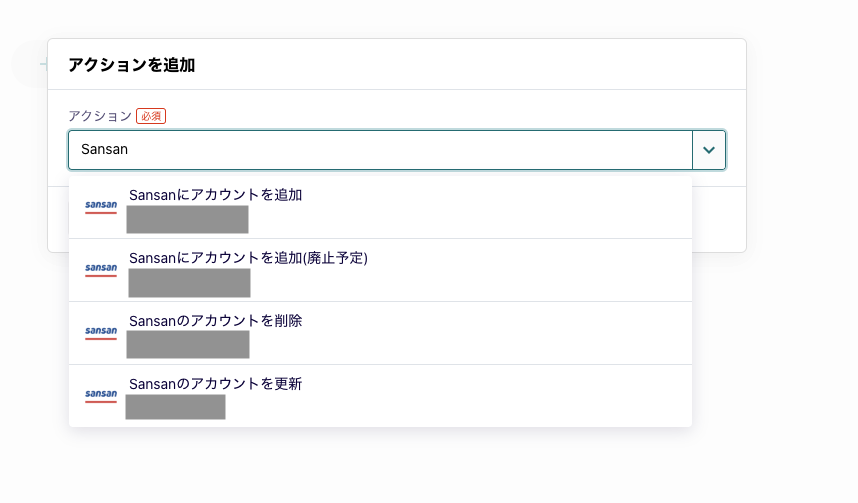Viewport: 858px width, 503px height.
Task: Click the "アクションを追加" dialog title
Action: coord(132,65)
